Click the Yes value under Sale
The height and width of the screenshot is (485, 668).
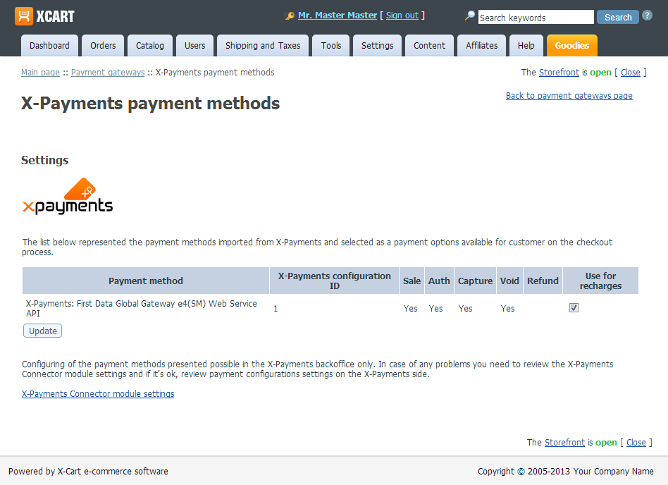(410, 309)
